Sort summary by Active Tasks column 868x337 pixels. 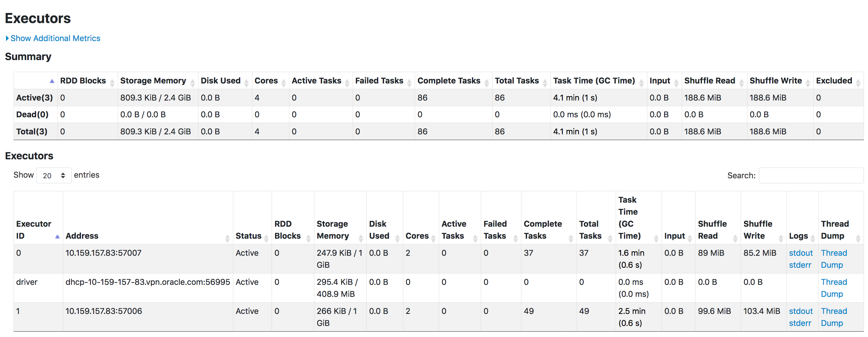(x=320, y=81)
